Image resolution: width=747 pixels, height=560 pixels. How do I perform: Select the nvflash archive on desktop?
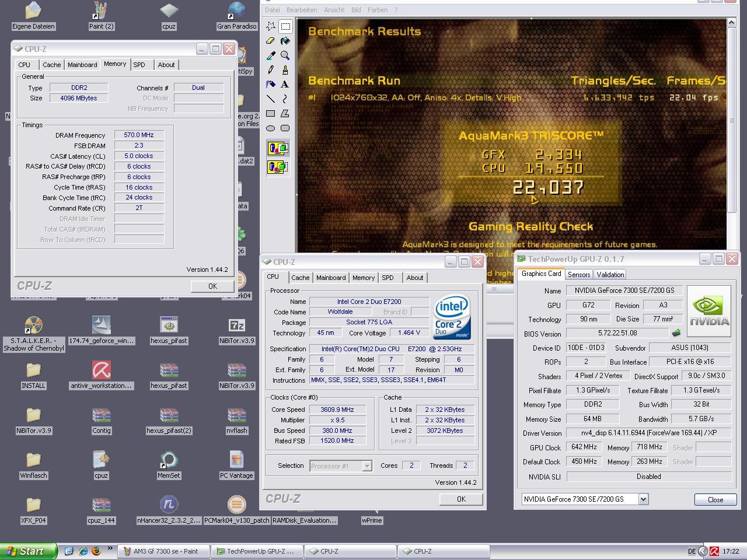click(236, 419)
